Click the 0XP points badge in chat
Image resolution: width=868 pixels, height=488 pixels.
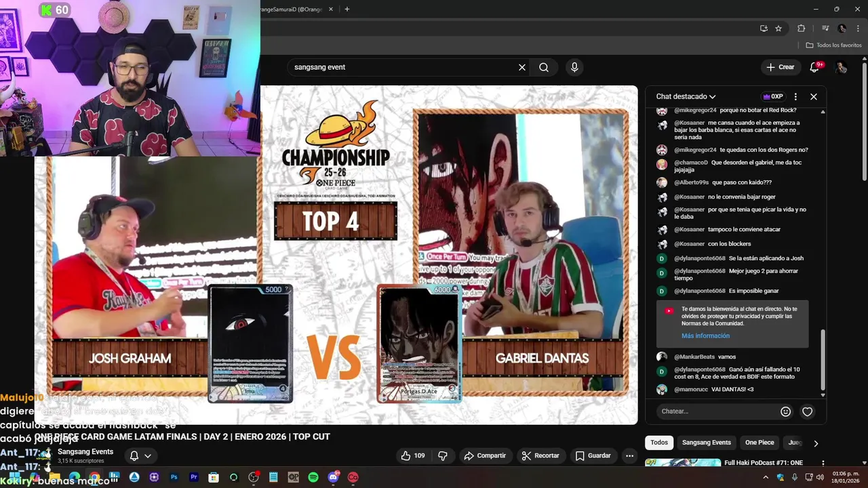coord(773,96)
